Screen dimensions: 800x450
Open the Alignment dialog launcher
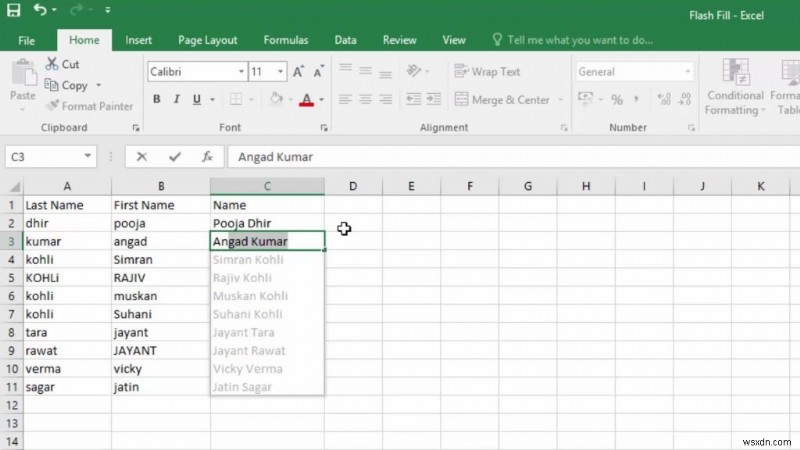tap(564, 128)
